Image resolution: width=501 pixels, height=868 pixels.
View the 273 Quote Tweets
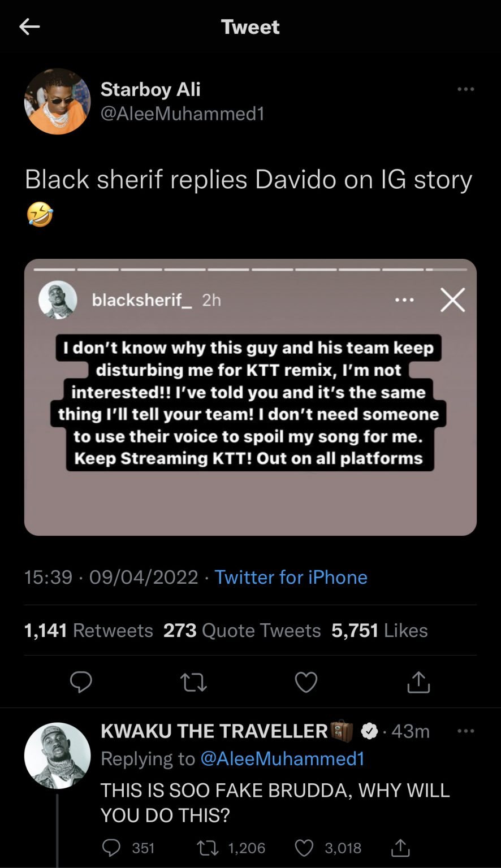242,630
